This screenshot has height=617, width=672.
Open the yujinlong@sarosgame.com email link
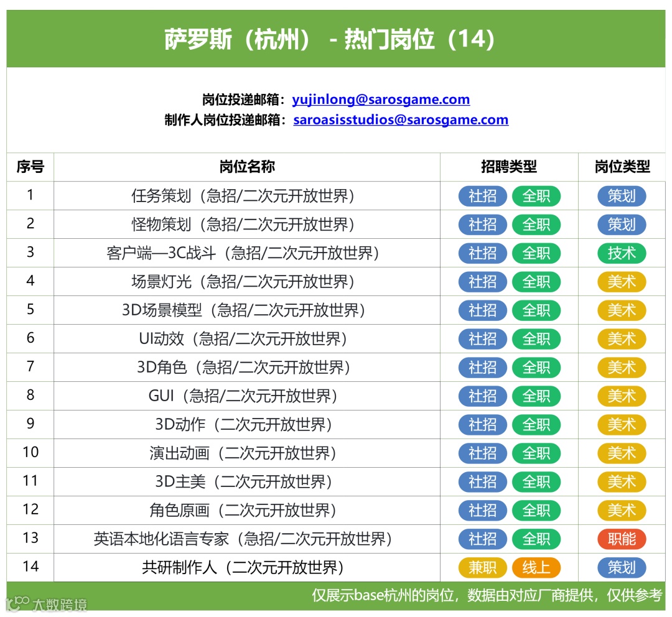click(x=381, y=100)
